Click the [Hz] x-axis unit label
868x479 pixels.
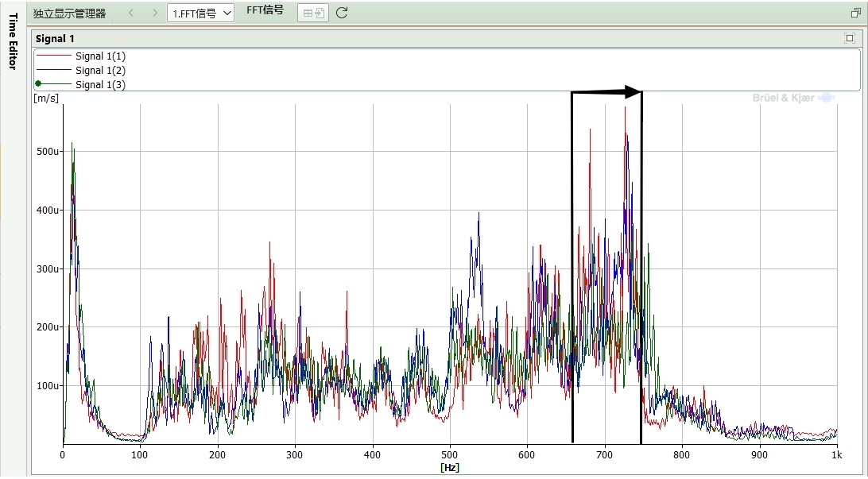point(449,467)
